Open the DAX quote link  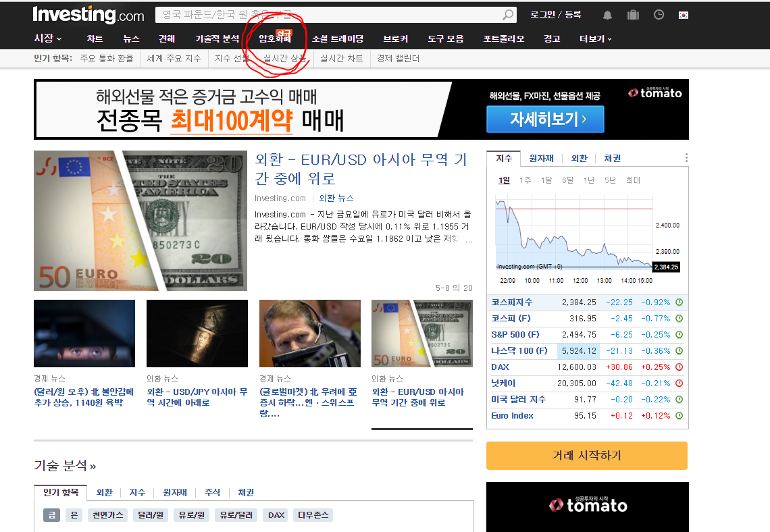click(500, 367)
